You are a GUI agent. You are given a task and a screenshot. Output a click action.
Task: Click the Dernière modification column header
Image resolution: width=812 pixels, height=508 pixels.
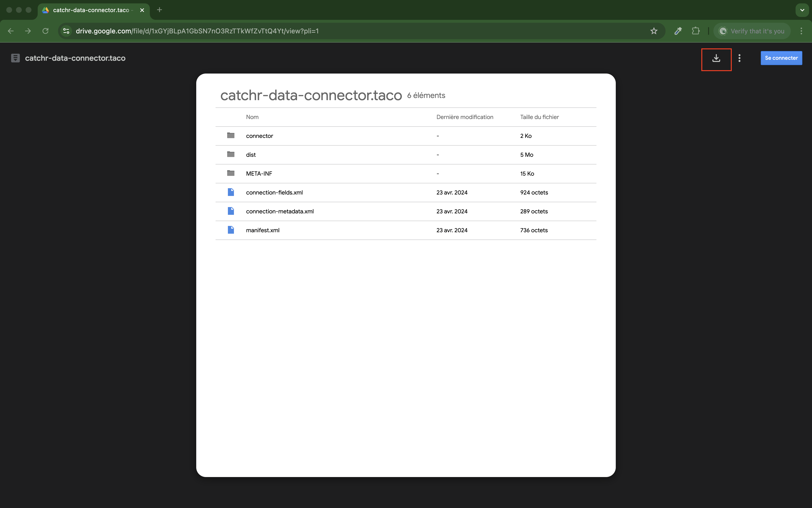pos(465,117)
